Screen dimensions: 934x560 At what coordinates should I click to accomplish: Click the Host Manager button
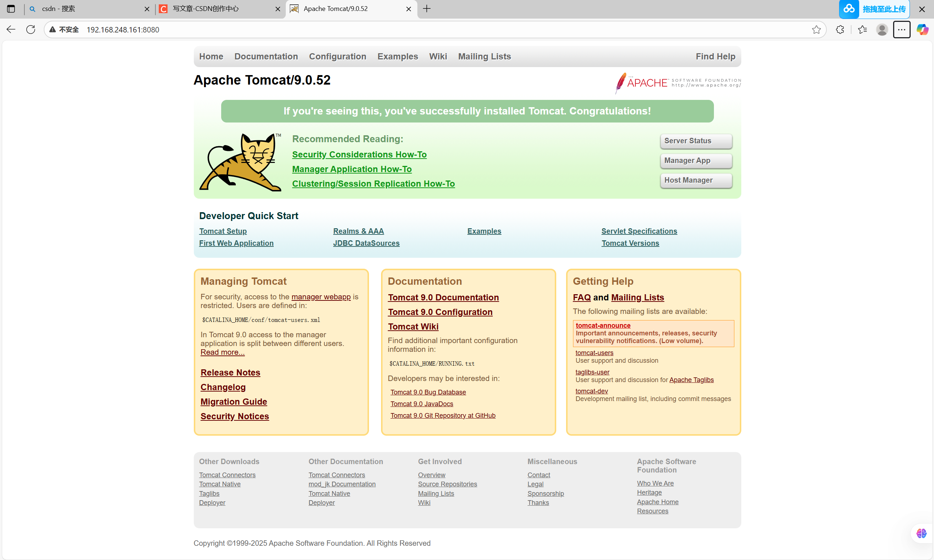point(695,180)
